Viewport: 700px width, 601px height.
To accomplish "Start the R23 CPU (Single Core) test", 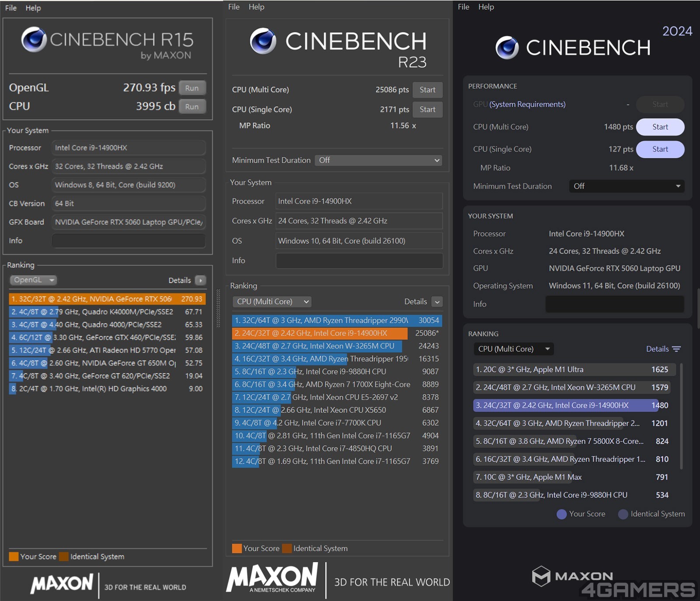I will 427,109.
